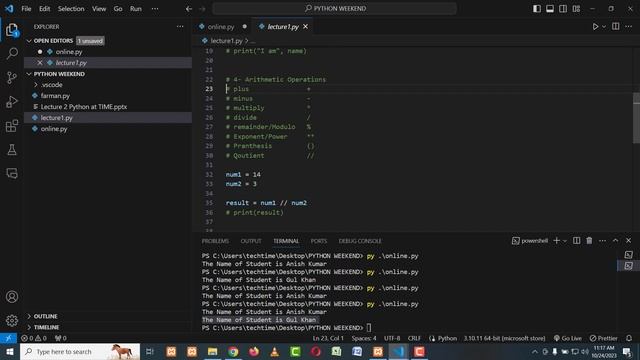Switch to the DEBUG CONSOLE tab
640x360 pixels.
(x=360, y=241)
